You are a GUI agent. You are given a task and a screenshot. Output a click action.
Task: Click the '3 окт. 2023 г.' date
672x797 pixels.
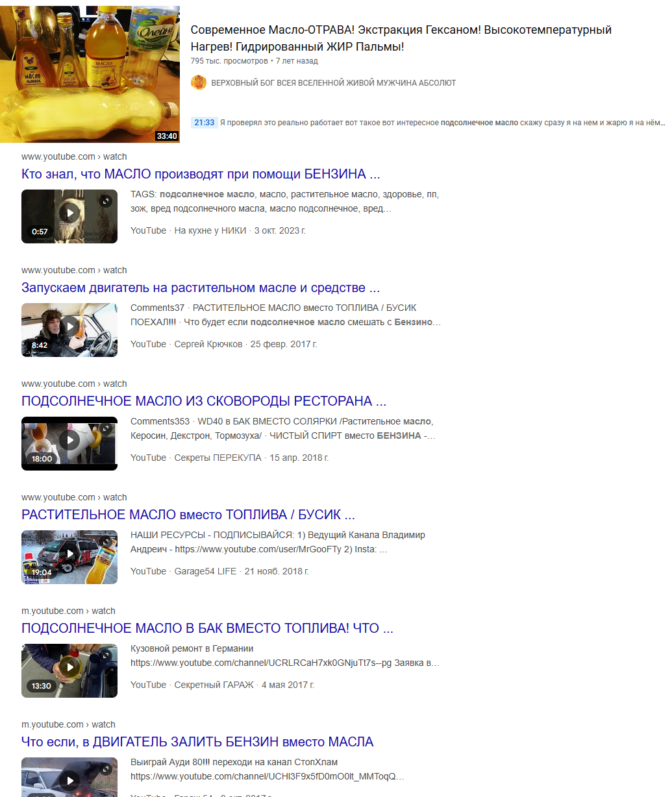point(280,230)
